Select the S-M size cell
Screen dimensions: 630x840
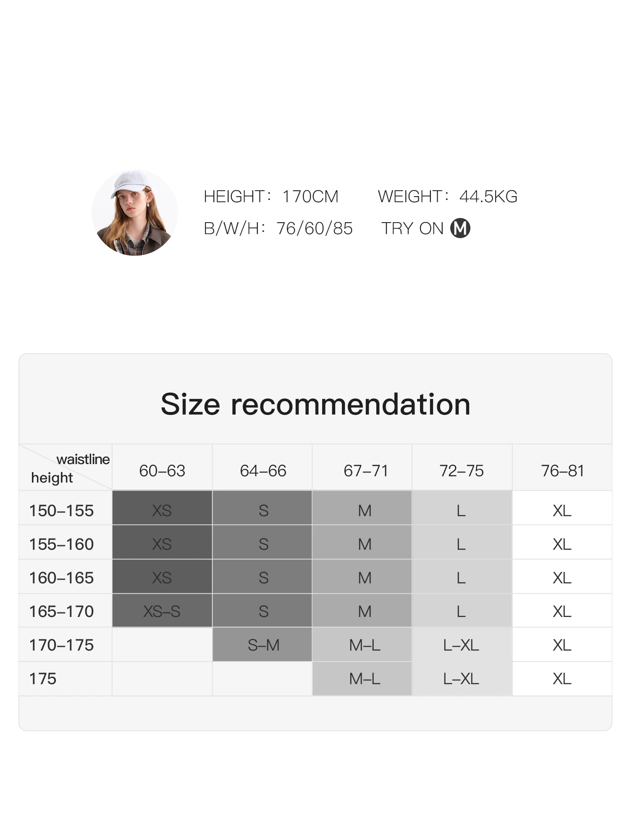263,645
